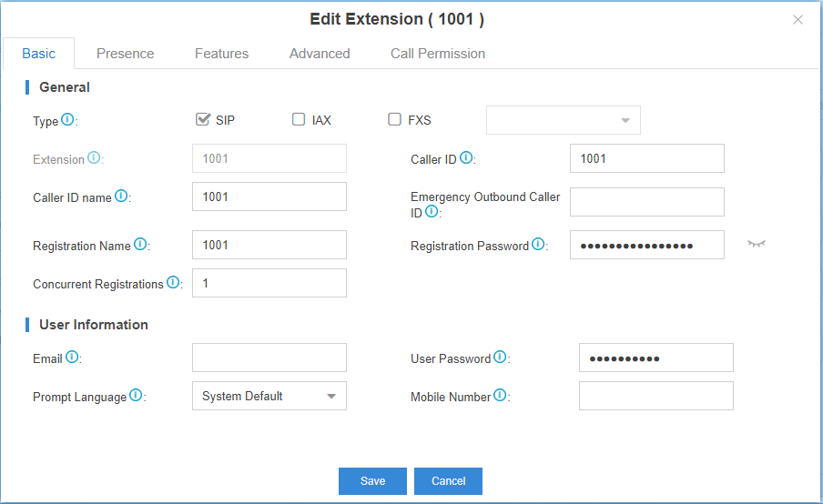Click the Email input field
This screenshot has height=504, width=823.
pyautogui.click(x=269, y=358)
